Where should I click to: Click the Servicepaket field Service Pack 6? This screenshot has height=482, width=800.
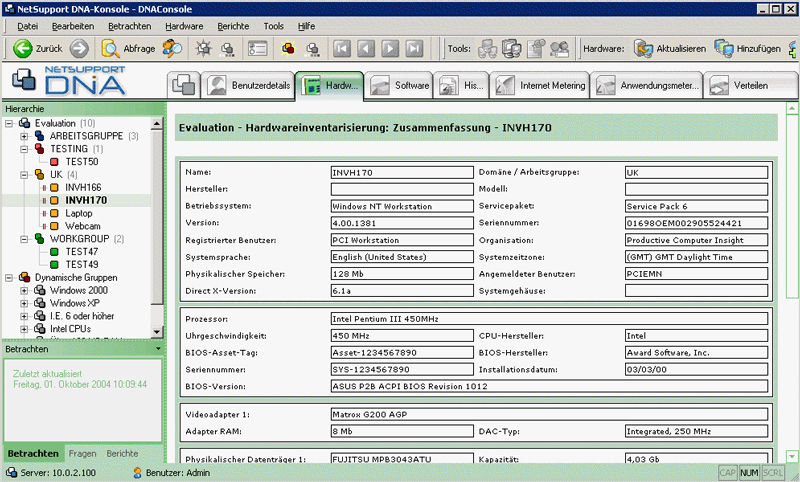pyautogui.click(x=696, y=206)
